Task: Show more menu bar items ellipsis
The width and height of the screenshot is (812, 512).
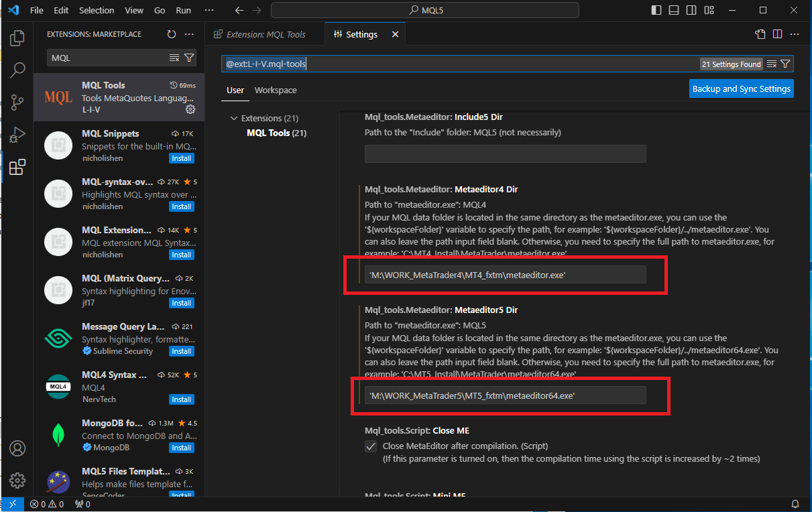Action: click(209, 11)
